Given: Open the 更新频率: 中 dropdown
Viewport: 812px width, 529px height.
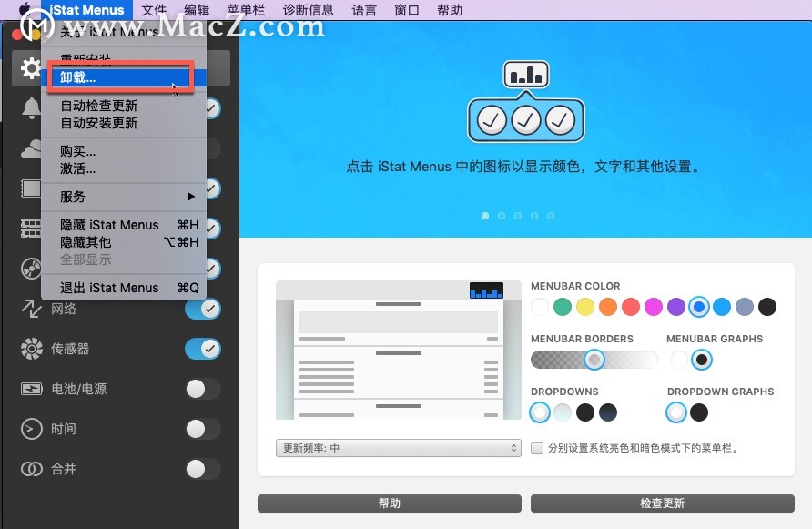Looking at the screenshot, I should [398, 448].
